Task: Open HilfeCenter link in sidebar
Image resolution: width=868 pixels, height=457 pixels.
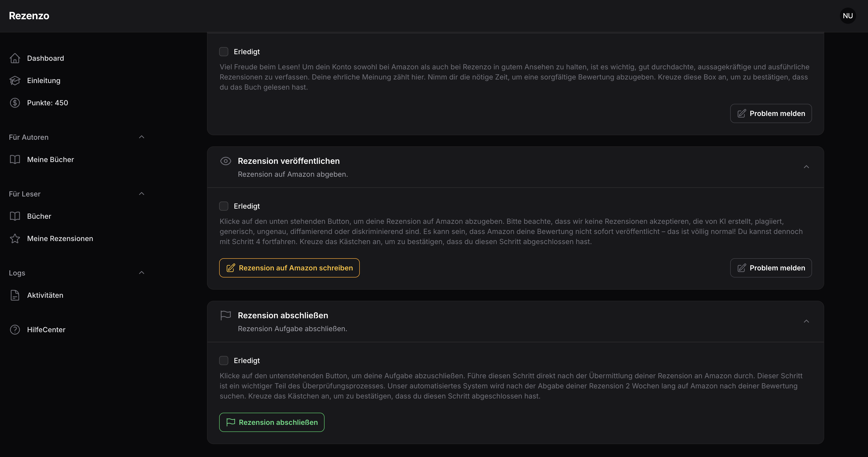Action: (x=46, y=330)
